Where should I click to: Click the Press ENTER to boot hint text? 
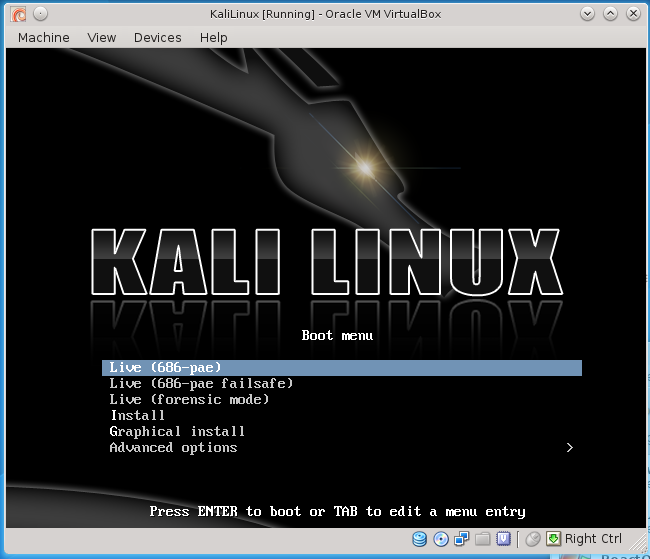coord(337,512)
